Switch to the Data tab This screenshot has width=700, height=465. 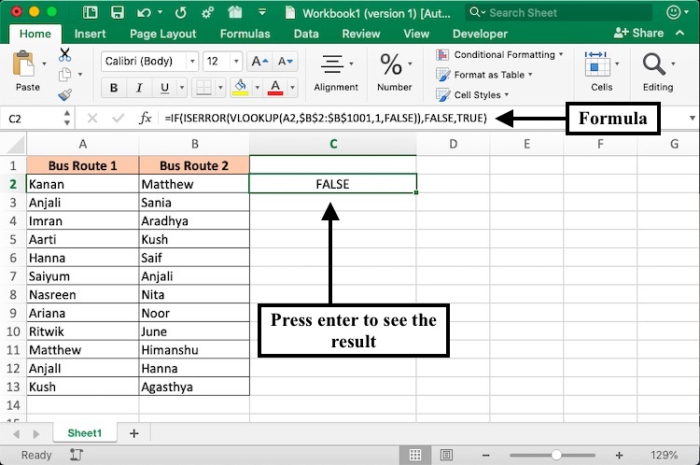(306, 34)
